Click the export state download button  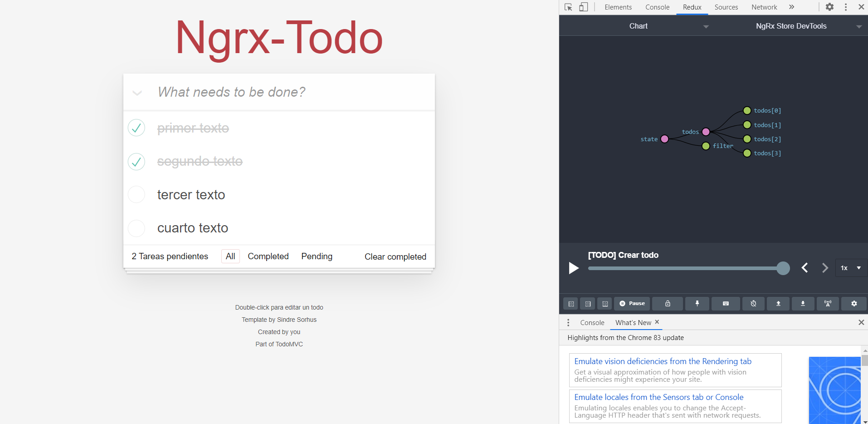pyautogui.click(x=803, y=304)
